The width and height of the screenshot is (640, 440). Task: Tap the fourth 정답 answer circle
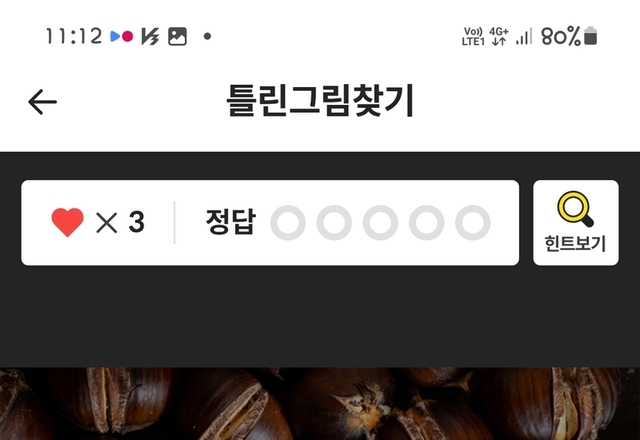(x=427, y=222)
